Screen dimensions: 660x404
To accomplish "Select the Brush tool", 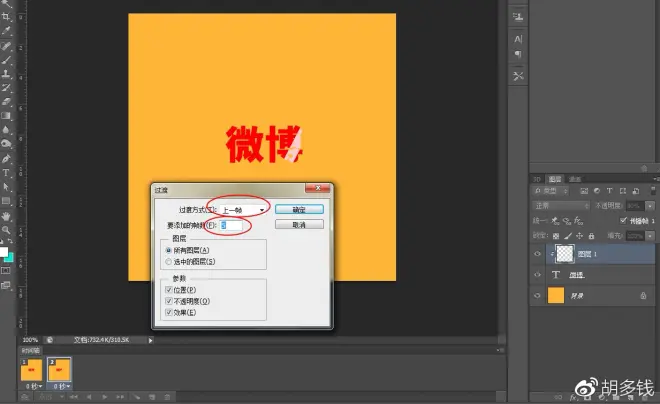I will (x=6, y=60).
